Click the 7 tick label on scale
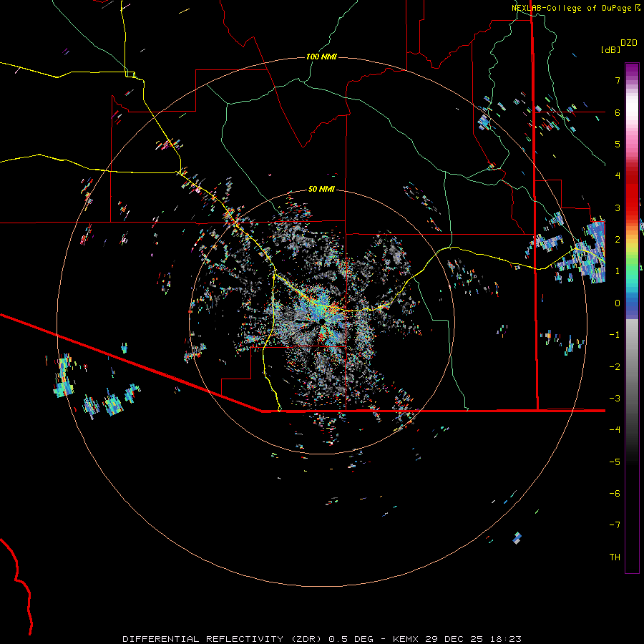This screenshot has height=644, width=644. [618, 80]
